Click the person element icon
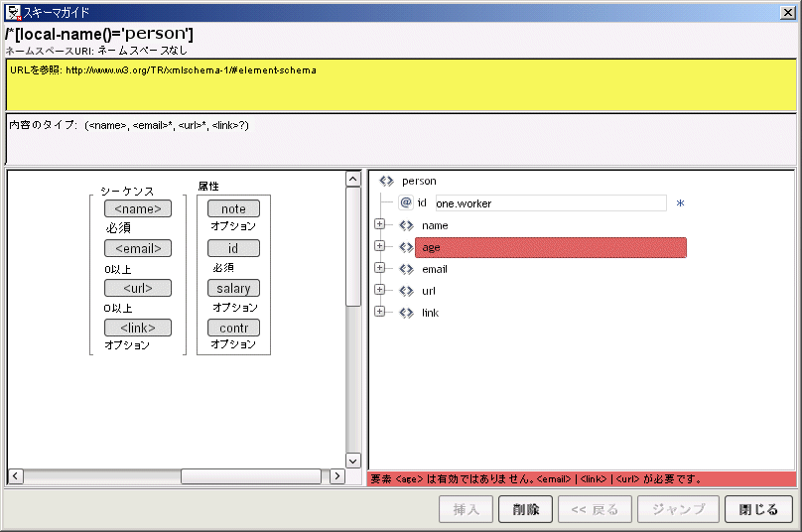802x532 pixels. 386,181
